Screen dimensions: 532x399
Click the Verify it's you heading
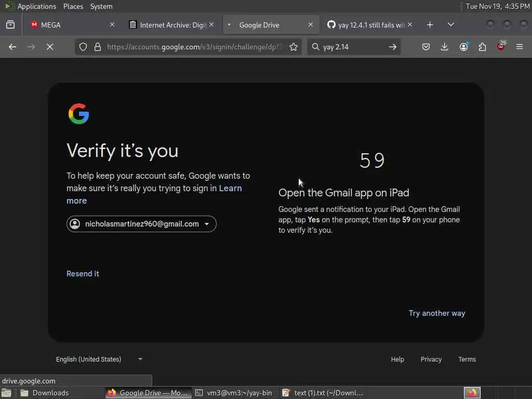[122, 151]
